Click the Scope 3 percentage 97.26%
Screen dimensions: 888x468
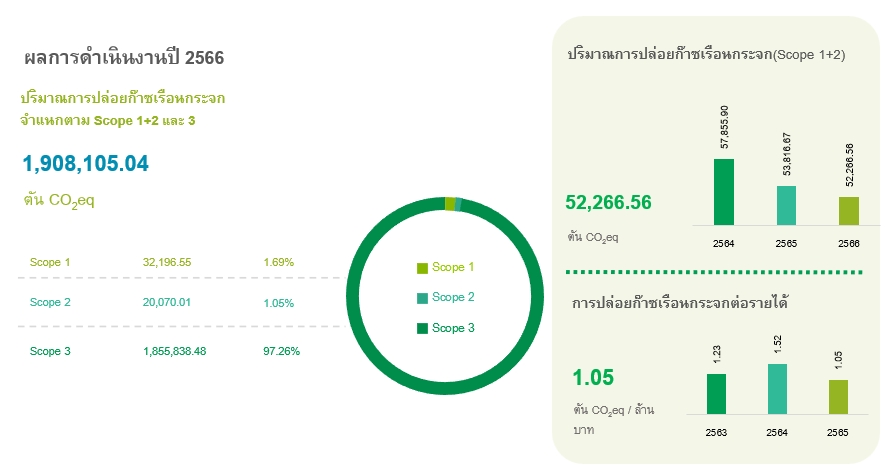pos(281,351)
